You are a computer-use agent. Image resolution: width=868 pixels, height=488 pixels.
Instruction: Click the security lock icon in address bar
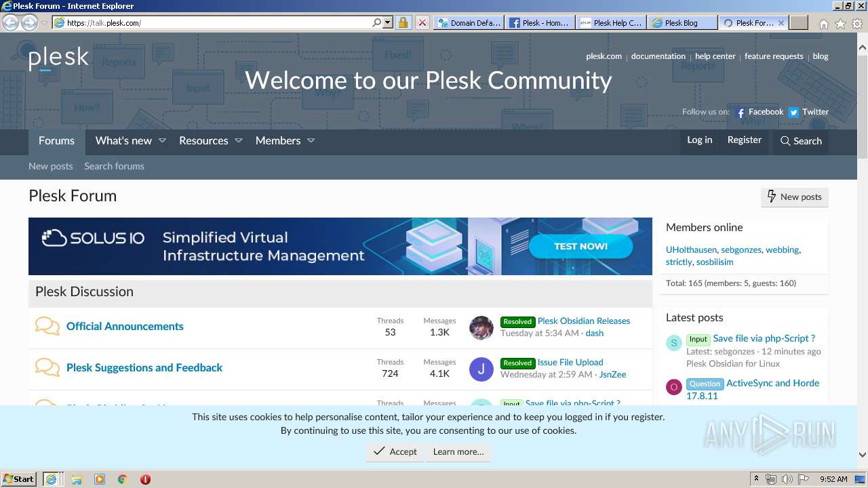403,22
